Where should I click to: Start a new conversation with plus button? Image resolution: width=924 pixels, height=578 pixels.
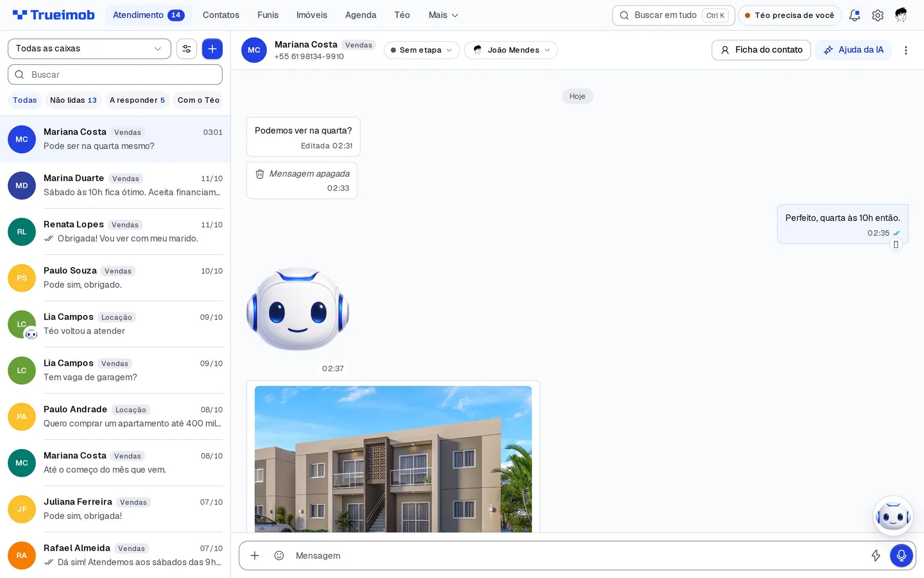click(213, 49)
